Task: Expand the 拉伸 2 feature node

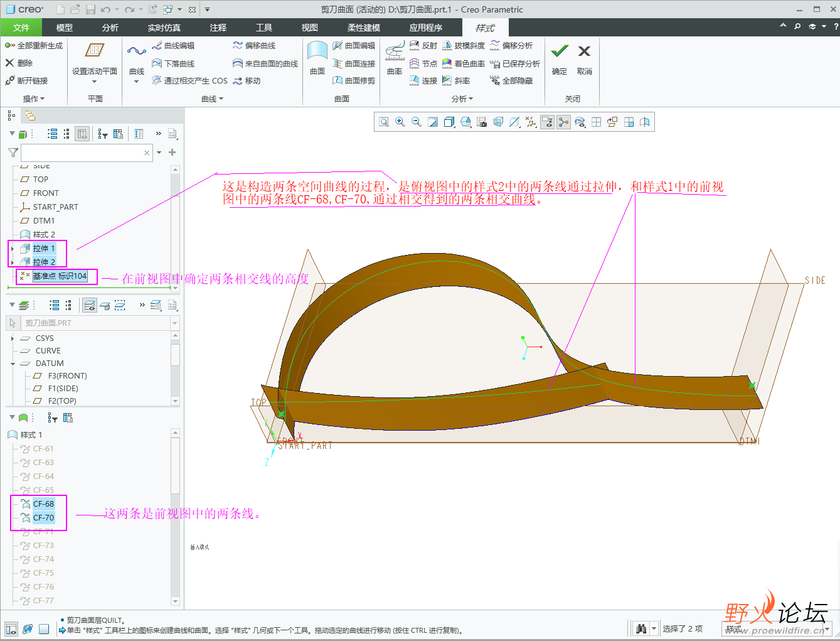Action: tap(13, 262)
